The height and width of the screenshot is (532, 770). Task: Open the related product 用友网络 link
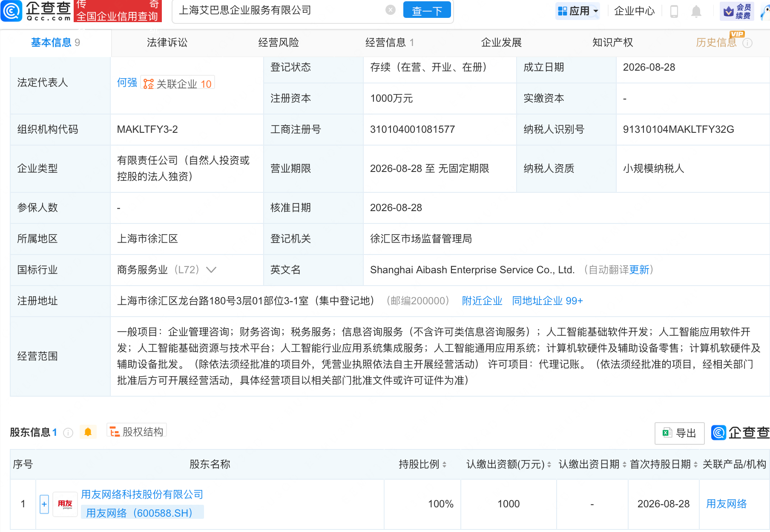click(726, 504)
